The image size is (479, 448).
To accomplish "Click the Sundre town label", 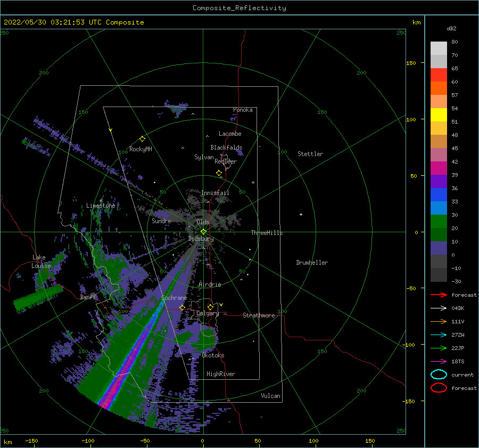I will coord(161,221).
